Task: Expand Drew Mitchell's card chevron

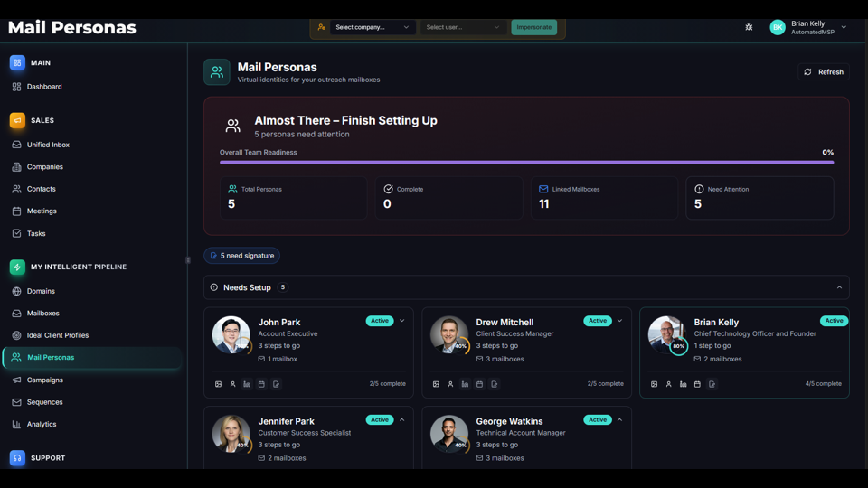Action: pyautogui.click(x=619, y=321)
